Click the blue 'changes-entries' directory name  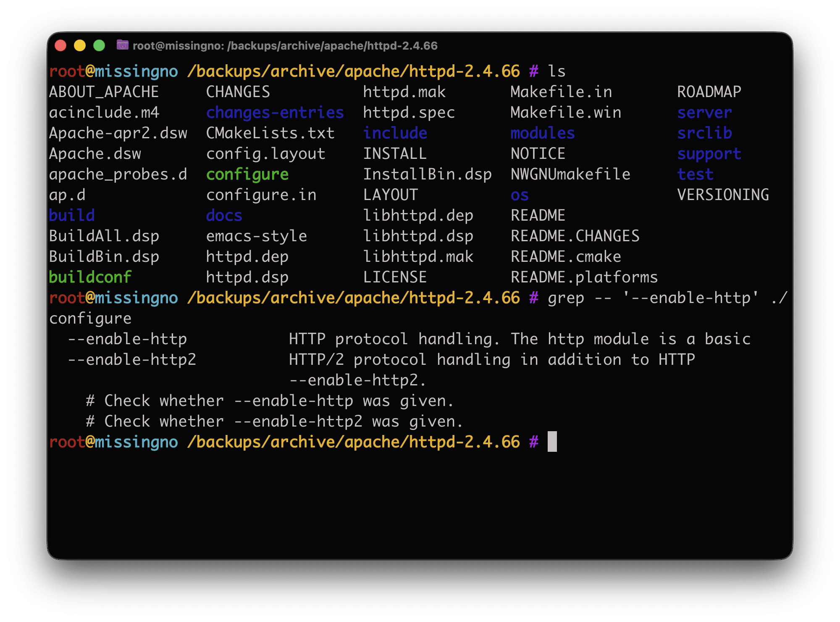275,113
